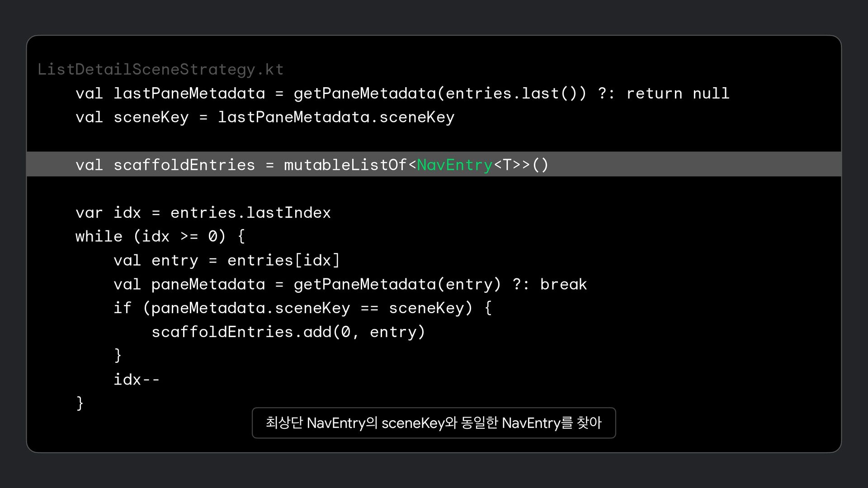868x488 pixels.
Task: Click the 'idx--' decrement statement
Action: click(137, 380)
